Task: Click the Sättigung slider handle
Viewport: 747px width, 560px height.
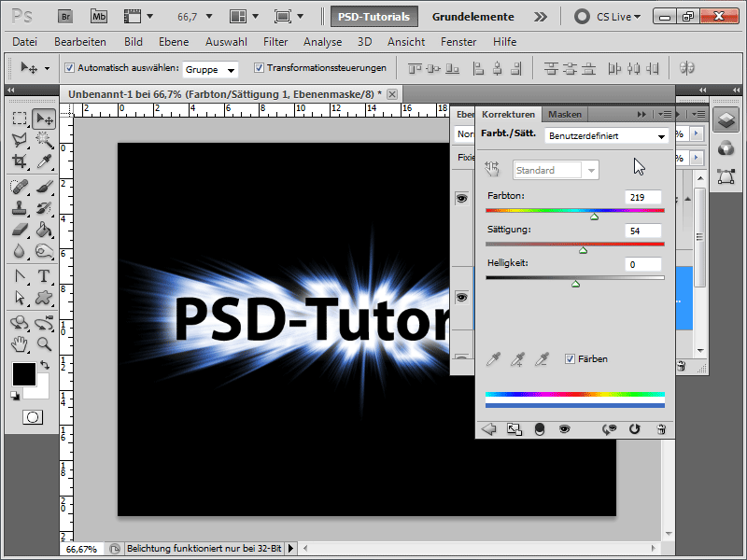Action: [583, 250]
